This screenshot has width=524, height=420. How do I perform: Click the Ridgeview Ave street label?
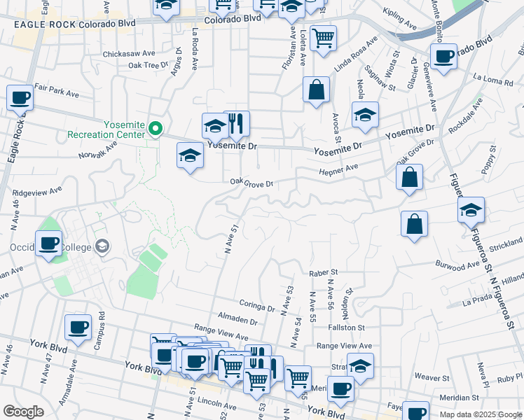(x=37, y=192)
